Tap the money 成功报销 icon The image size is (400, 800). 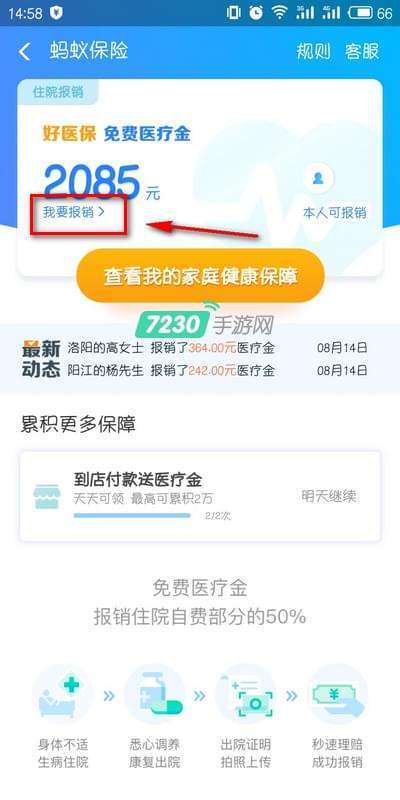[337, 694]
